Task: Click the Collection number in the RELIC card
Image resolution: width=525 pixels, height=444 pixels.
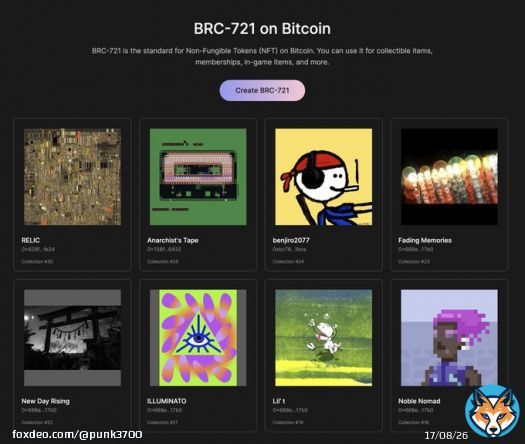Action: pyautogui.click(x=37, y=262)
